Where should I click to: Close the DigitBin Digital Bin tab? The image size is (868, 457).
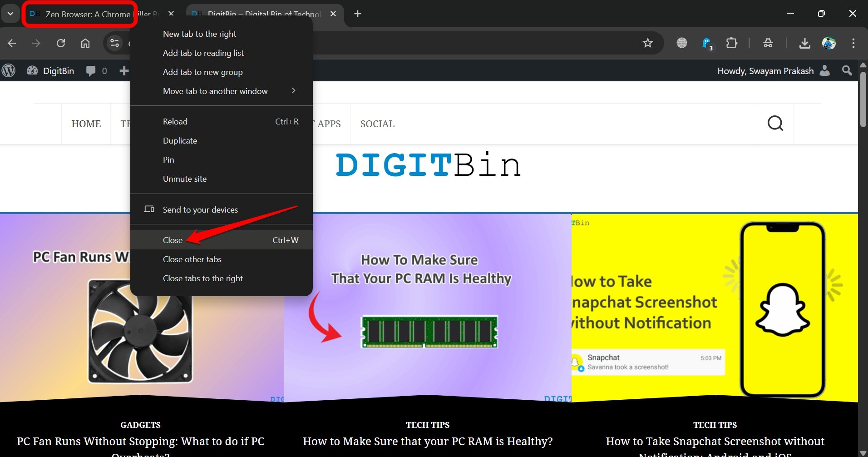(333, 14)
